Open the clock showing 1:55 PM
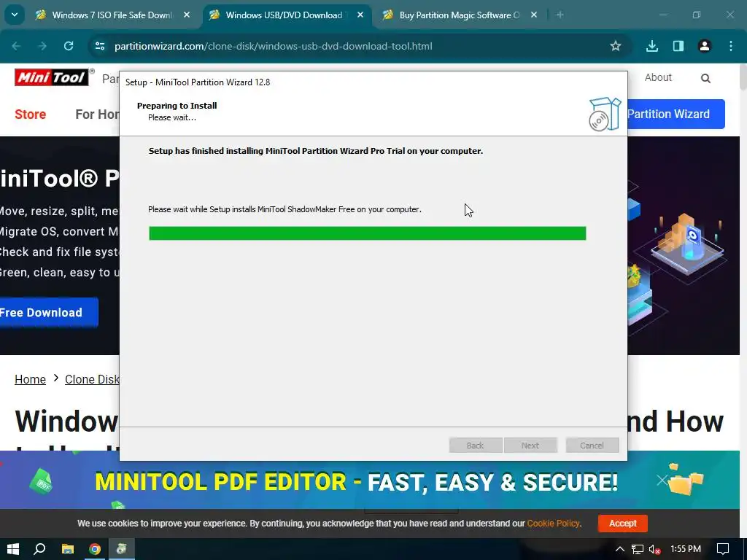Screen dimensions: 747x560 686,549
